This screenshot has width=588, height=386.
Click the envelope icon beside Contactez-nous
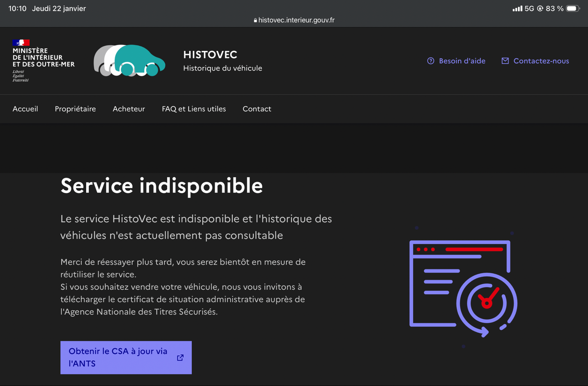click(505, 61)
